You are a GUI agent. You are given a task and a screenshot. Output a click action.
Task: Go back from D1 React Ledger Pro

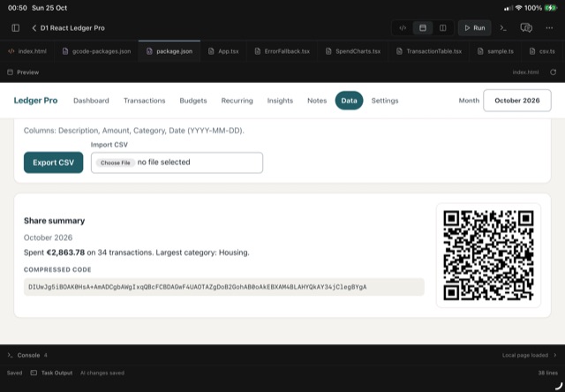tap(34, 28)
